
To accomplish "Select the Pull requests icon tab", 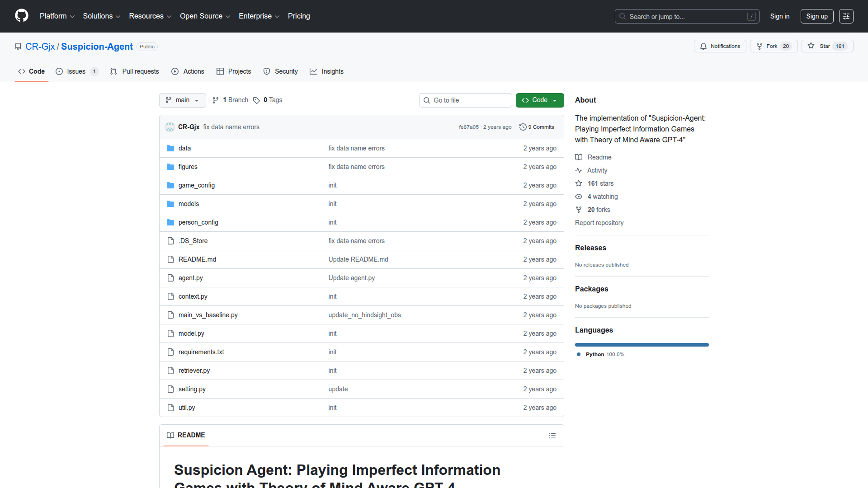I will 114,71.
